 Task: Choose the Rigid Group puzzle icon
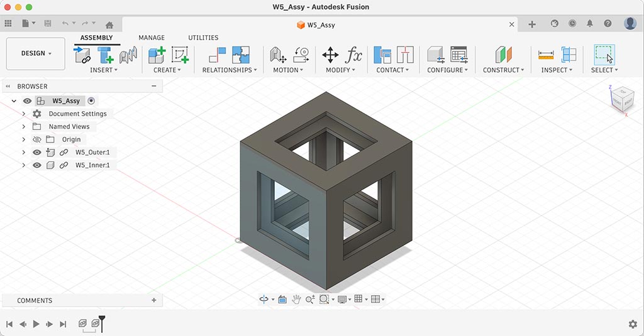point(241,55)
